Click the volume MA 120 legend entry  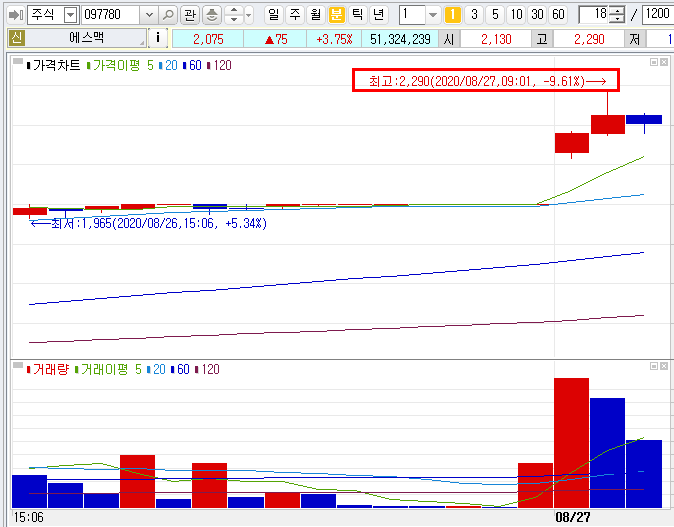coord(207,369)
